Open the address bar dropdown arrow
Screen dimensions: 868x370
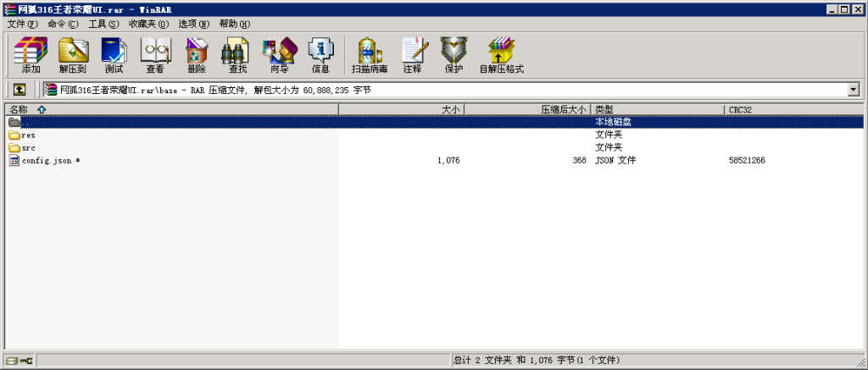click(853, 89)
